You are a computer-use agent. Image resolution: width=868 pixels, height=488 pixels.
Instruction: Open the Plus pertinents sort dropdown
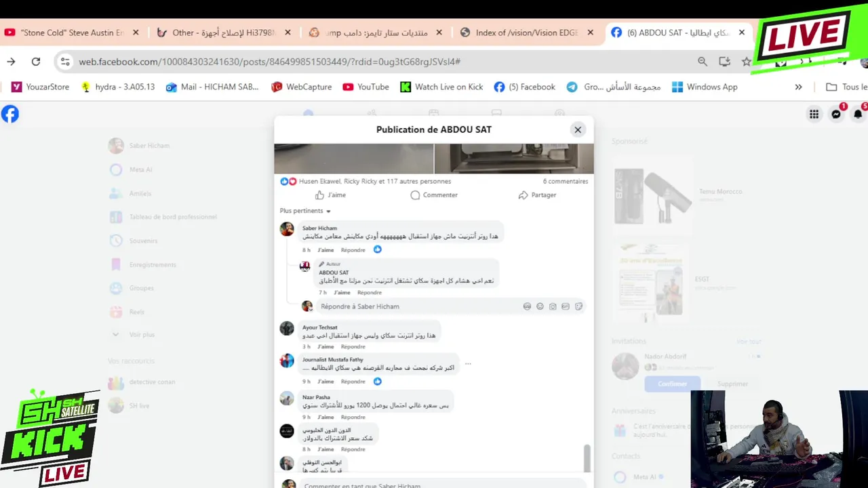click(305, 211)
